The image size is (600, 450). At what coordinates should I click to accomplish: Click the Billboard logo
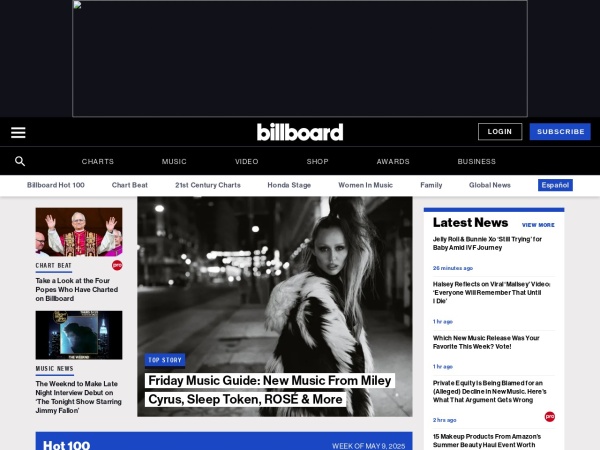[300, 132]
